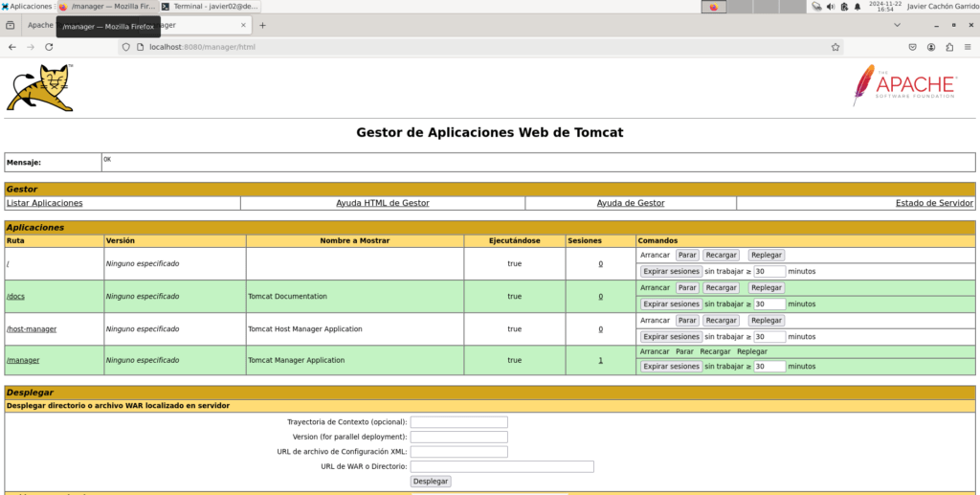Screen dimensions: 980x495
Task: Go back using the browser back arrow
Action: pos(11,47)
